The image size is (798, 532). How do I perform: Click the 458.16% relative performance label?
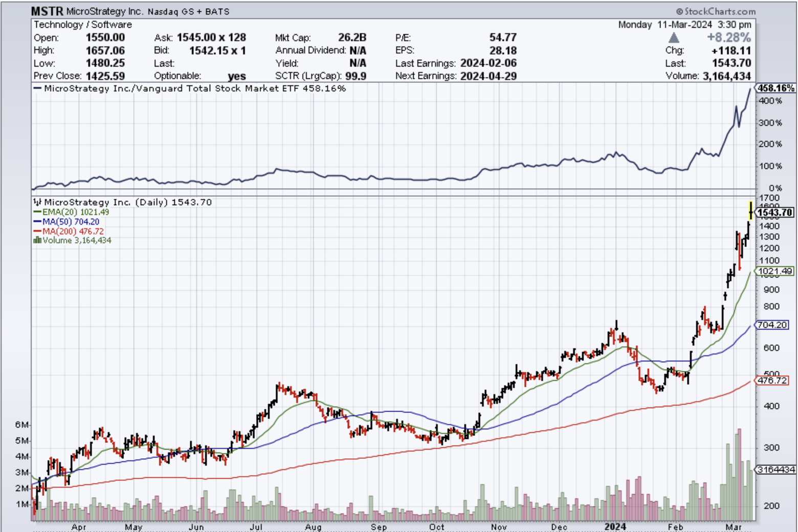coord(775,88)
